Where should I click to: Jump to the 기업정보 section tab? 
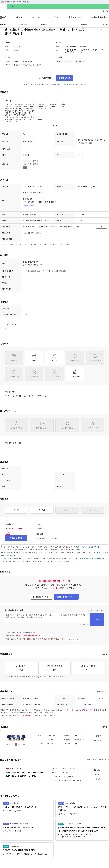tap(105, 25)
